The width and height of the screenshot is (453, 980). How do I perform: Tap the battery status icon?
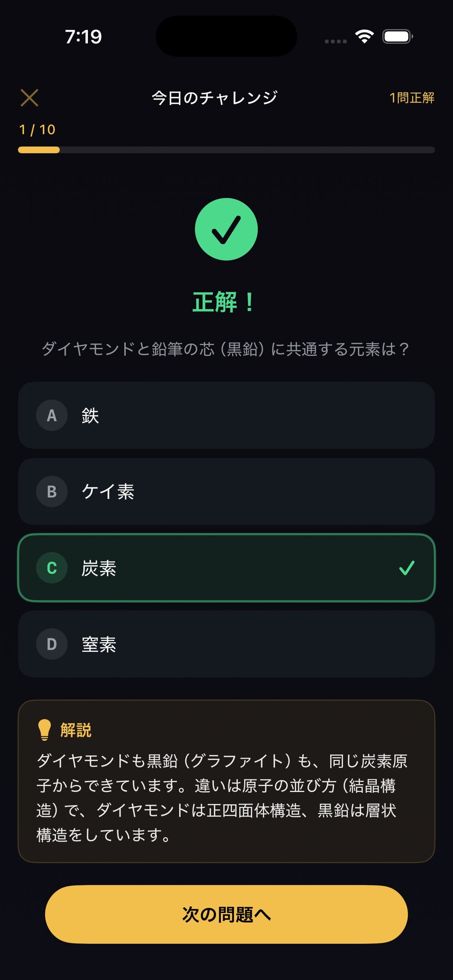397,36
